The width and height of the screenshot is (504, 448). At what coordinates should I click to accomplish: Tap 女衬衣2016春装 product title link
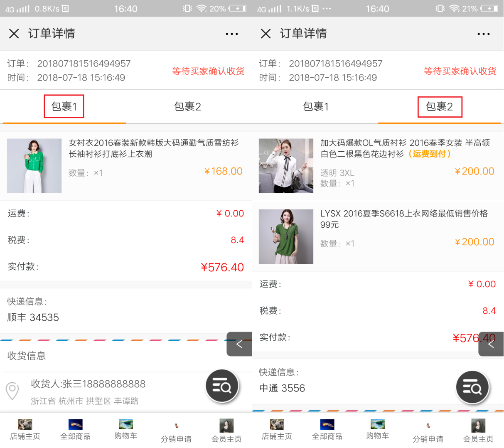pyautogui.click(x=153, y=148)
